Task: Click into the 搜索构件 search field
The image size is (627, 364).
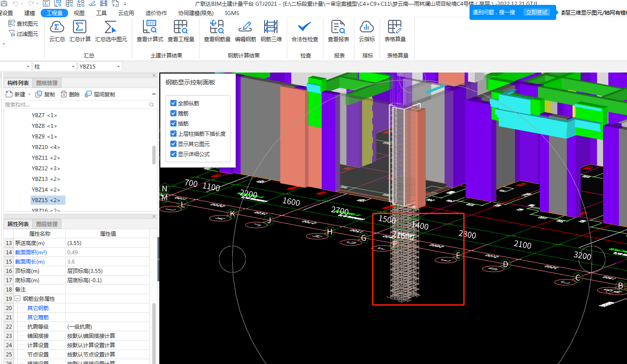Action: click(76, 105)
